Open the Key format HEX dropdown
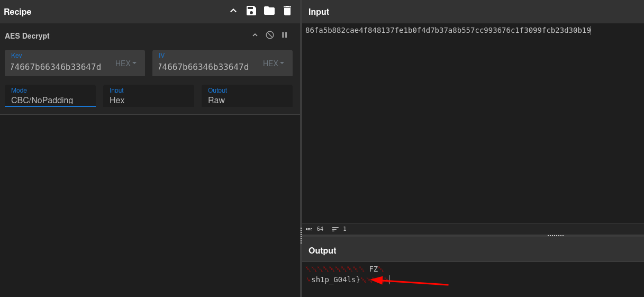 click(126, 64)
